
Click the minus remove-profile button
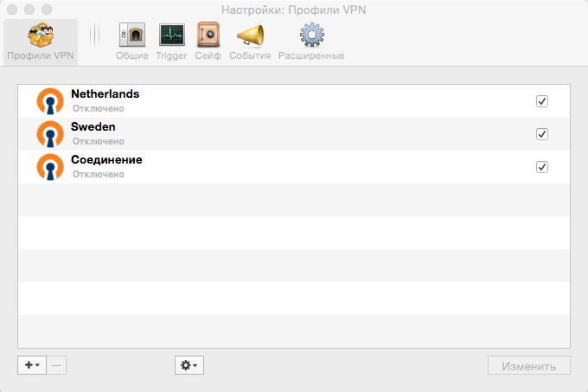[x=56, y=365]
